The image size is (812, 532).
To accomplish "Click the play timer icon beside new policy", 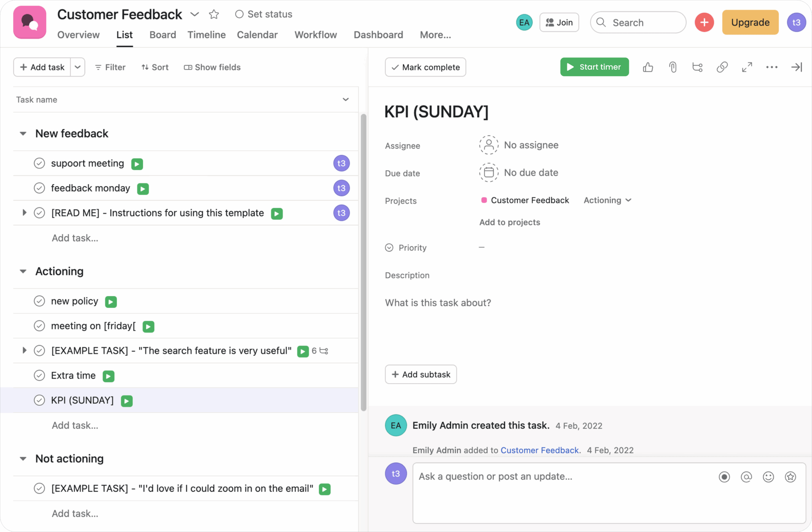I will tap(111, 302).
